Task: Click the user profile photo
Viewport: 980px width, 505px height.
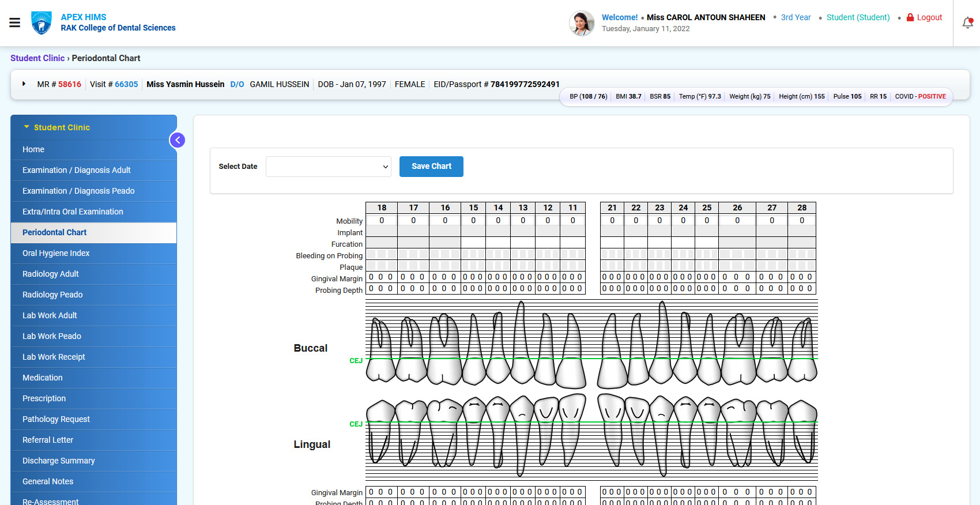Action: pyautogui.click(x=582, y=23)
